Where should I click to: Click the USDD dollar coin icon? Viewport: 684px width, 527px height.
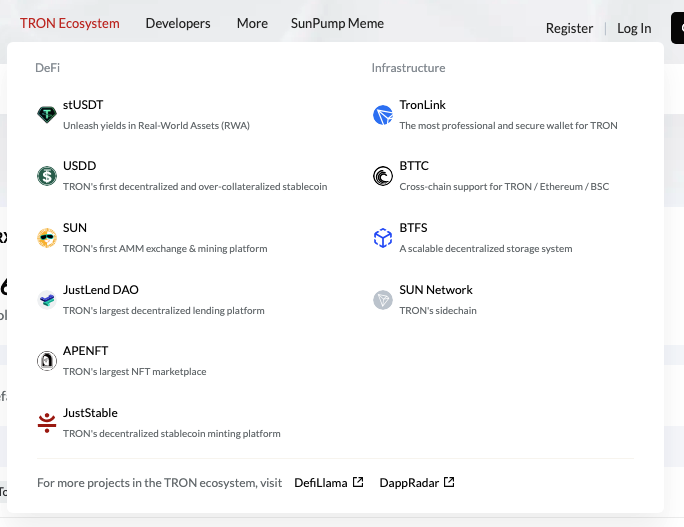[47, 176]
